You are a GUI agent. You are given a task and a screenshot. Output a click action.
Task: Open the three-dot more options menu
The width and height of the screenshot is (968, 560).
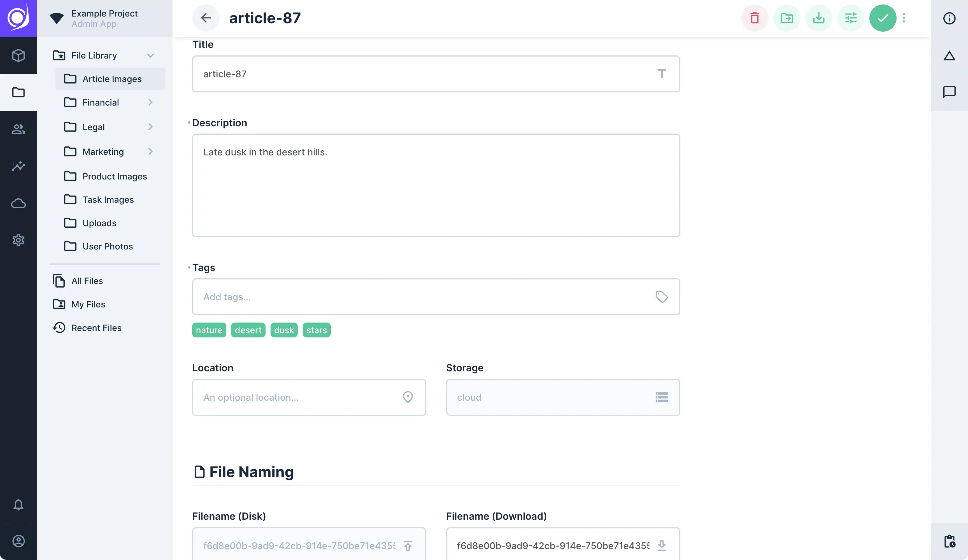(904, 18)
